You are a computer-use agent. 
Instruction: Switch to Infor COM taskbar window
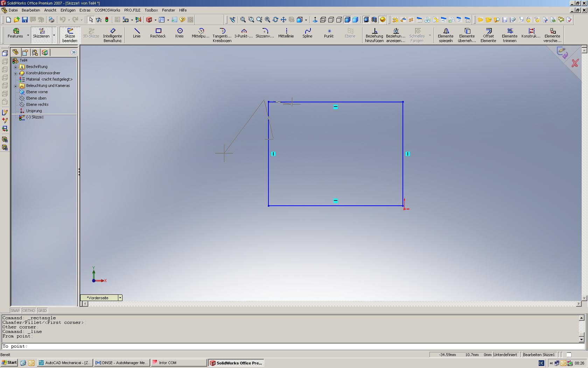[x=178, y=363]
